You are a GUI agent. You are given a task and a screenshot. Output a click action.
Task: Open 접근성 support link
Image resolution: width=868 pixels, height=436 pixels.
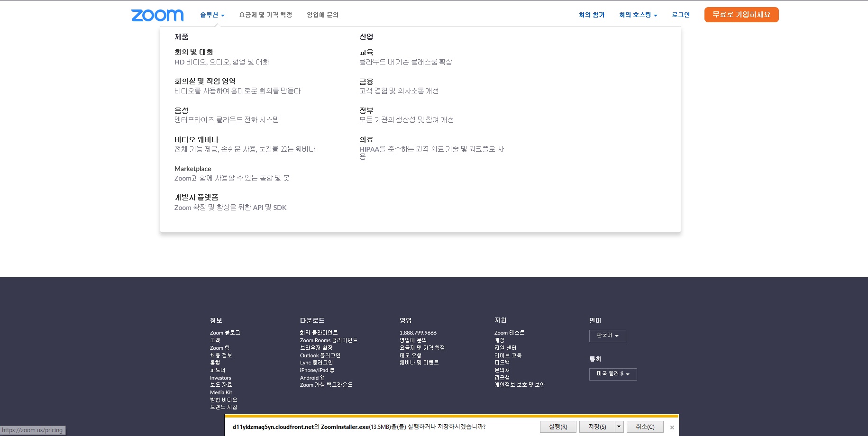click(x=502, y=378)
